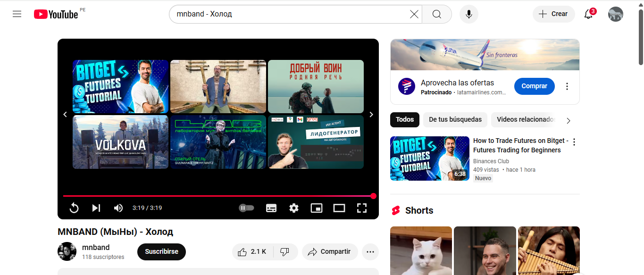The height and width of the screenshot is (275, 644).
Task: Click the magnifier search button
Action: [x=437, y=14]
